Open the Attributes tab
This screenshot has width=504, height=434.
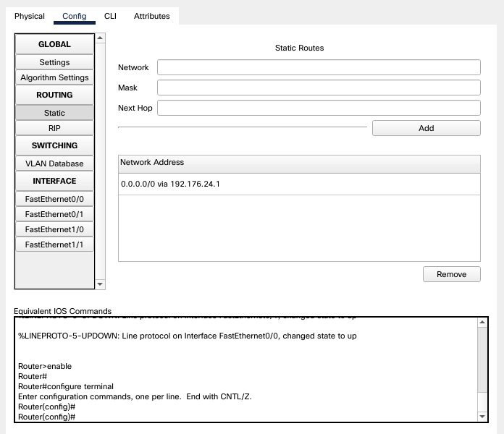tap(152, 16)
